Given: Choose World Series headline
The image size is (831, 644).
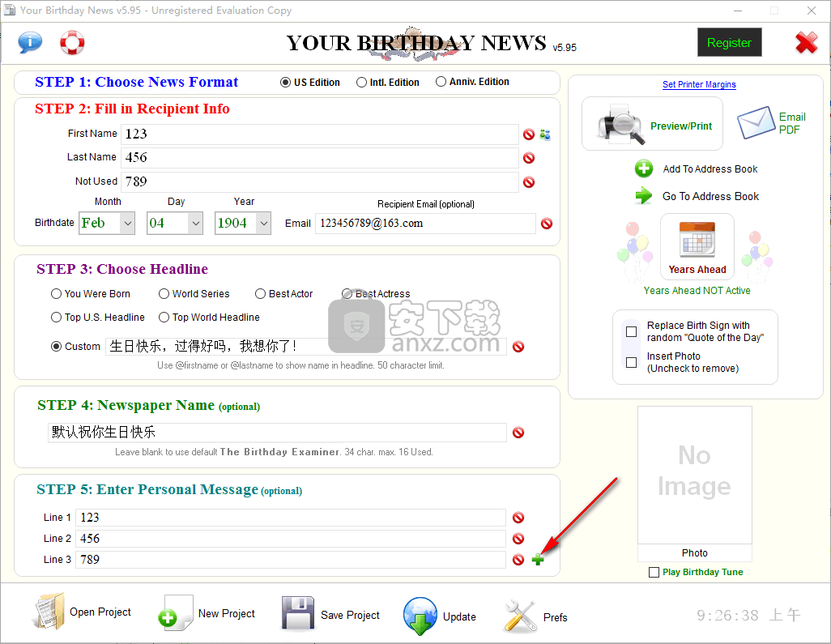Looking at the screenshot, I should click(x=164, y=293).
